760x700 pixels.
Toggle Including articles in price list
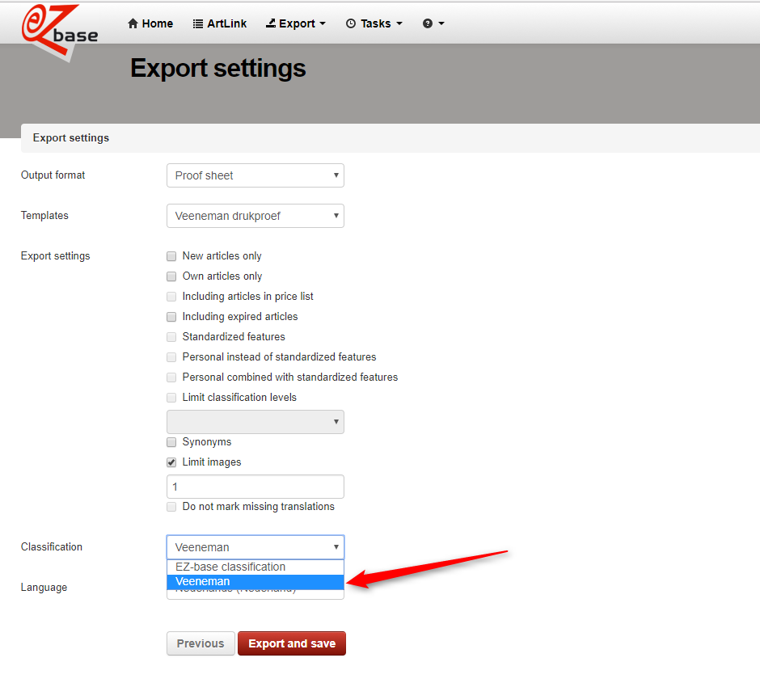(x=171, y=297)
